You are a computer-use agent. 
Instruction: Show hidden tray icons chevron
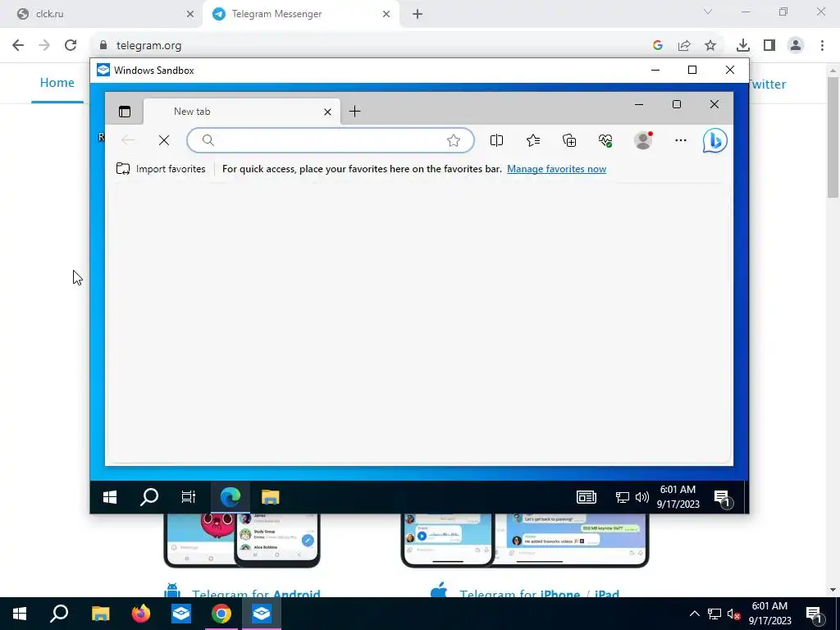(x=694, y=614)
